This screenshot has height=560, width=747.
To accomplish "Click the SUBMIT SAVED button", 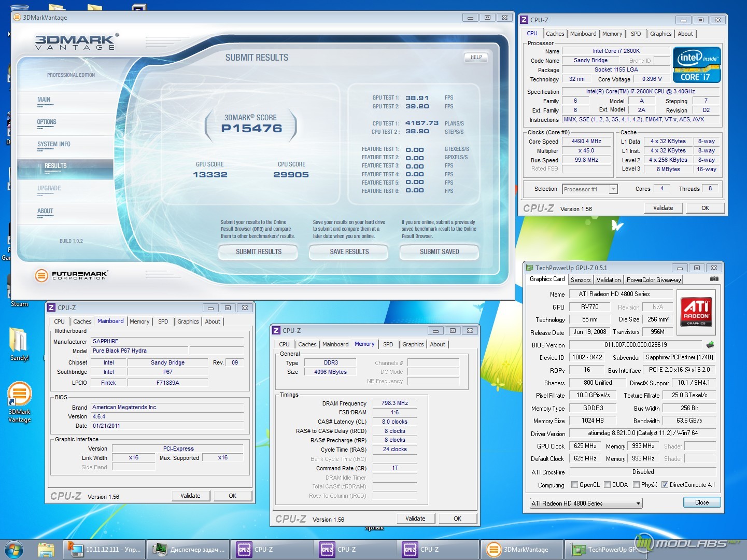I will point(439,252).
